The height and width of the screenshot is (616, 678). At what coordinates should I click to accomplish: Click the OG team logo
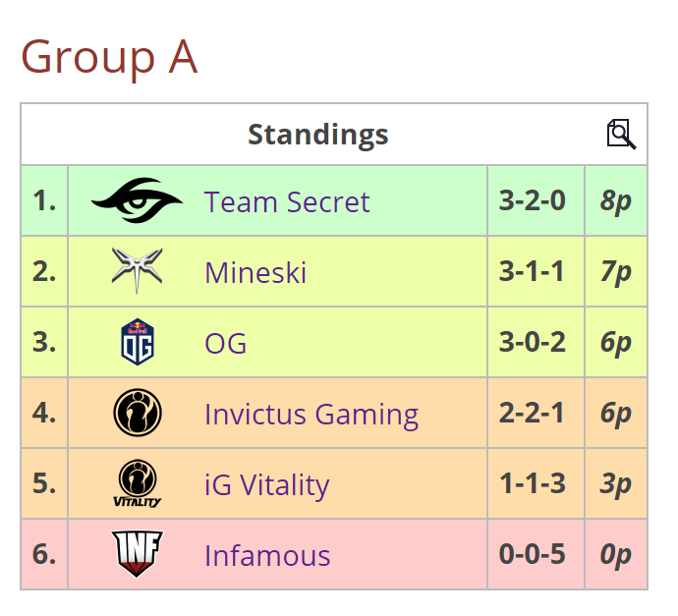pos(137,343)
